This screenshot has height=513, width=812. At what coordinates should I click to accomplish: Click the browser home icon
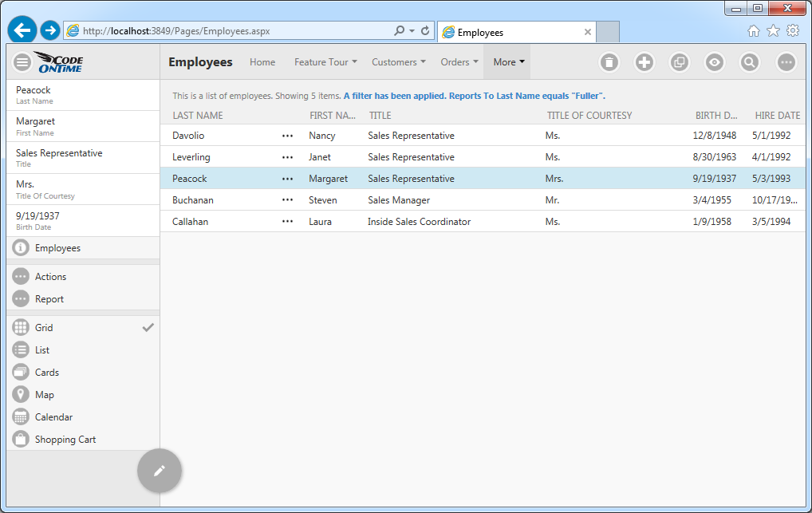coord(754,31)
